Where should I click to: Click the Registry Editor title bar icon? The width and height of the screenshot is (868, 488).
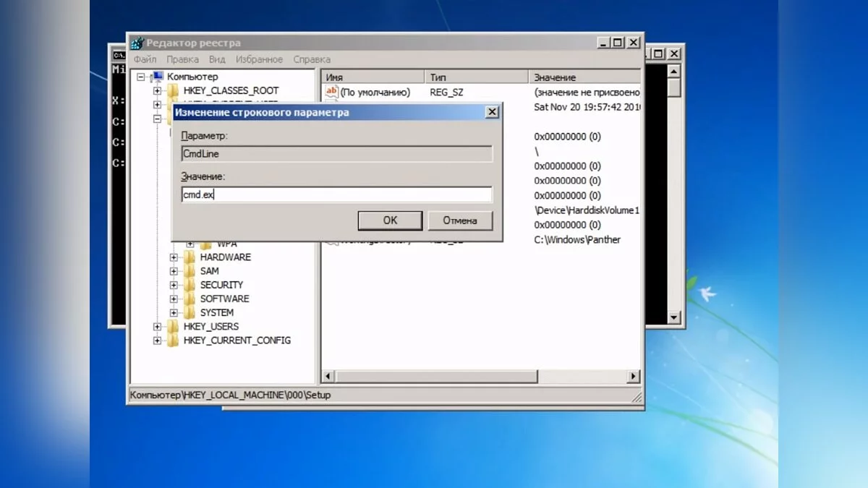tap(137, 43)
